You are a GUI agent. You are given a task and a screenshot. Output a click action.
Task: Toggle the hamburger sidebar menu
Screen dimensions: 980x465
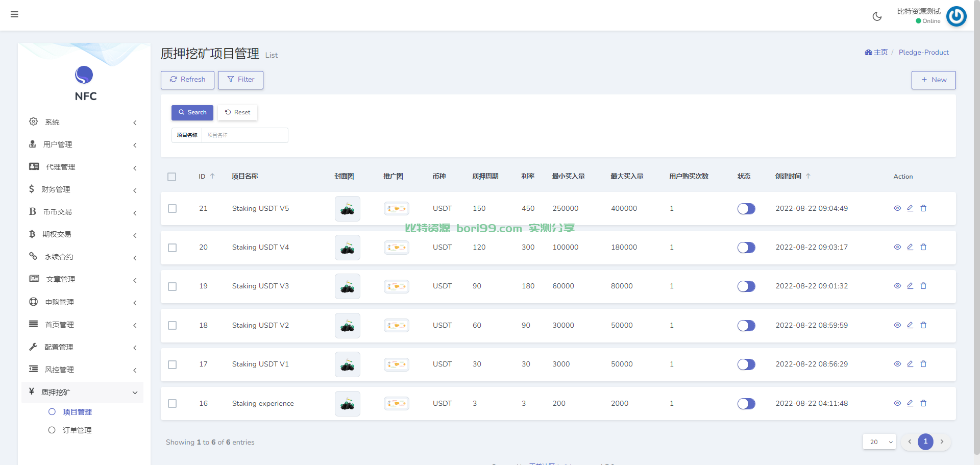click(x=14, y=14)
